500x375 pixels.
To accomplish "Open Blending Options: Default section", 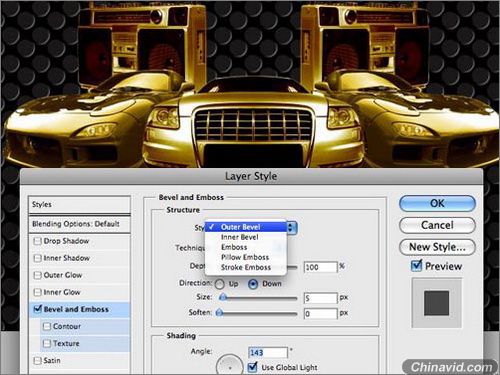I will (79, 224).
